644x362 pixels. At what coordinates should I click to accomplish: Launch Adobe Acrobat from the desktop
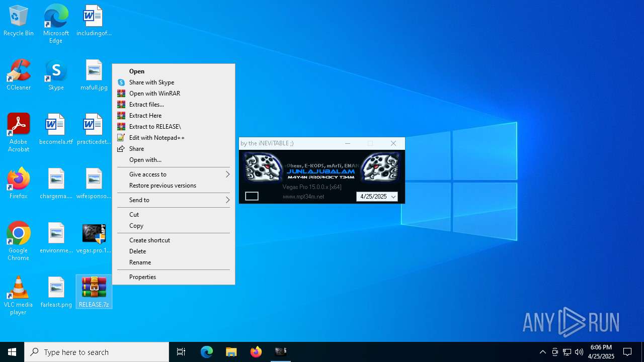pyautogui.click(x=19, y=133)
